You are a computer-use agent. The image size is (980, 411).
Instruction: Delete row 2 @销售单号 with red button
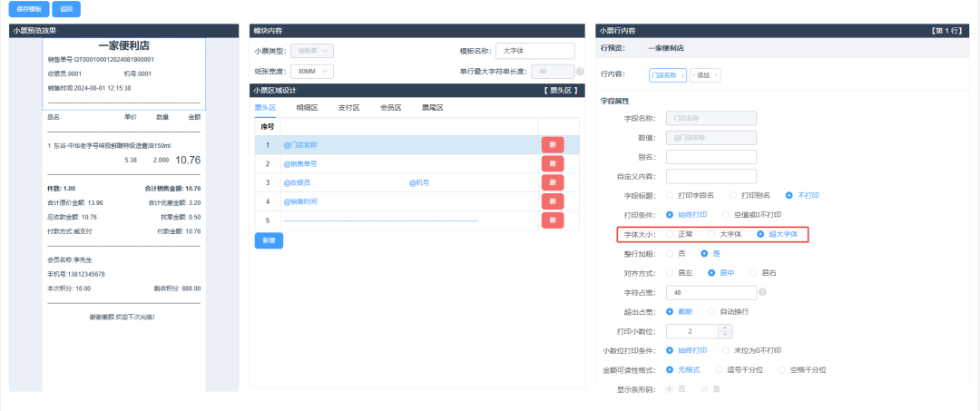pyautogui.click(x=552, y=163)
